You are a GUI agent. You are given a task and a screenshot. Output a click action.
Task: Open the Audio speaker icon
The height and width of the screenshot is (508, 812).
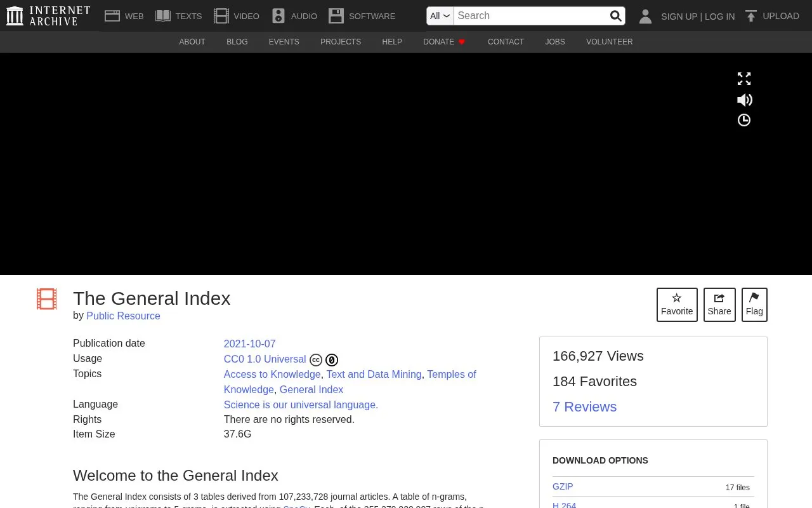click(278, 16)
